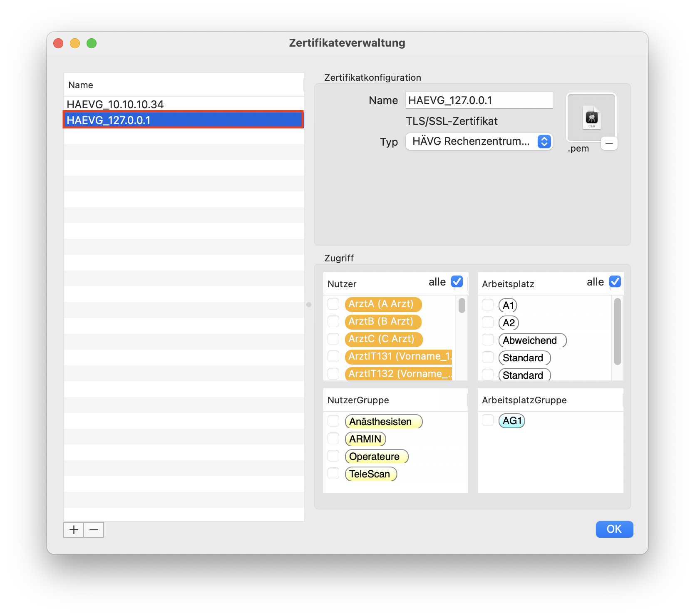Click the certificate Name input field

[x=479, y=100]
